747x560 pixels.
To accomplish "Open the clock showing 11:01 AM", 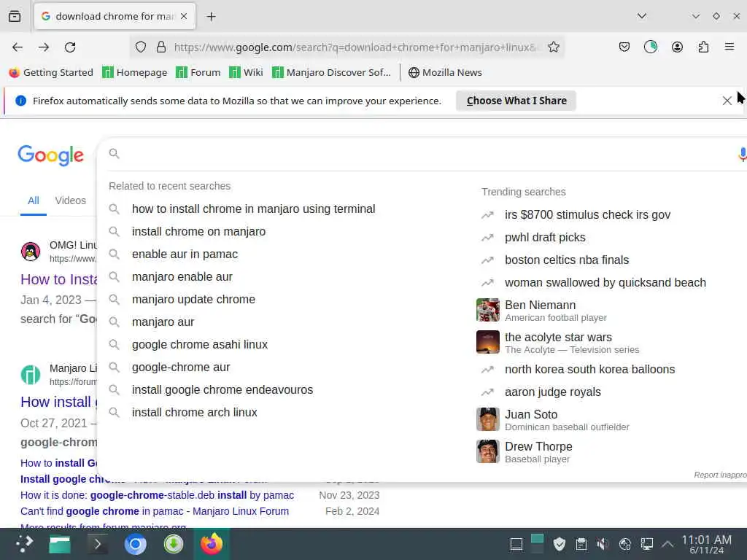I will pyautogui.click(x=706, y=544).
